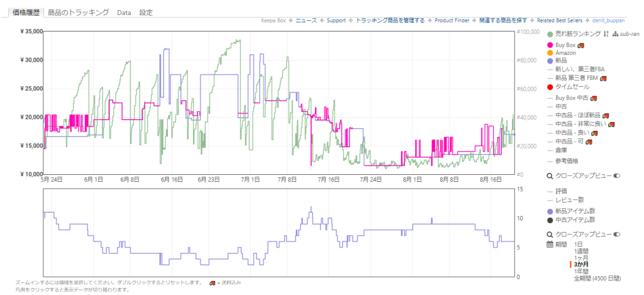Toggle the offer count chart close-up view switch
644x295 pixels.
pos(616,234)
